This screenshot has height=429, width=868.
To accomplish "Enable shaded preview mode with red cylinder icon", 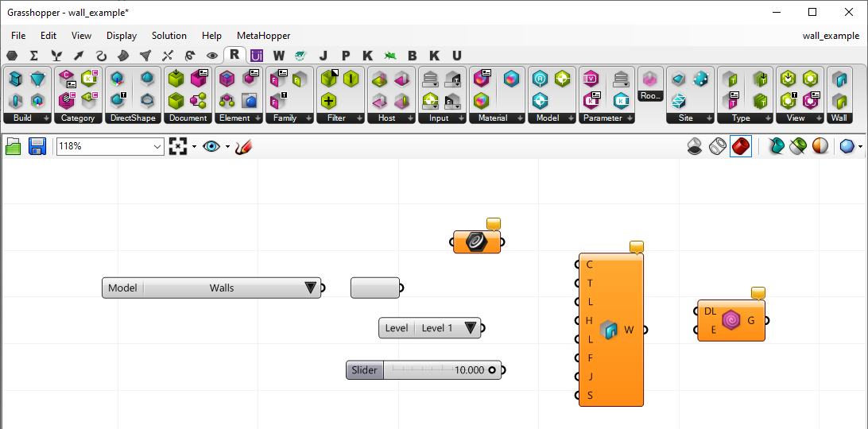I will click(741, 147).
